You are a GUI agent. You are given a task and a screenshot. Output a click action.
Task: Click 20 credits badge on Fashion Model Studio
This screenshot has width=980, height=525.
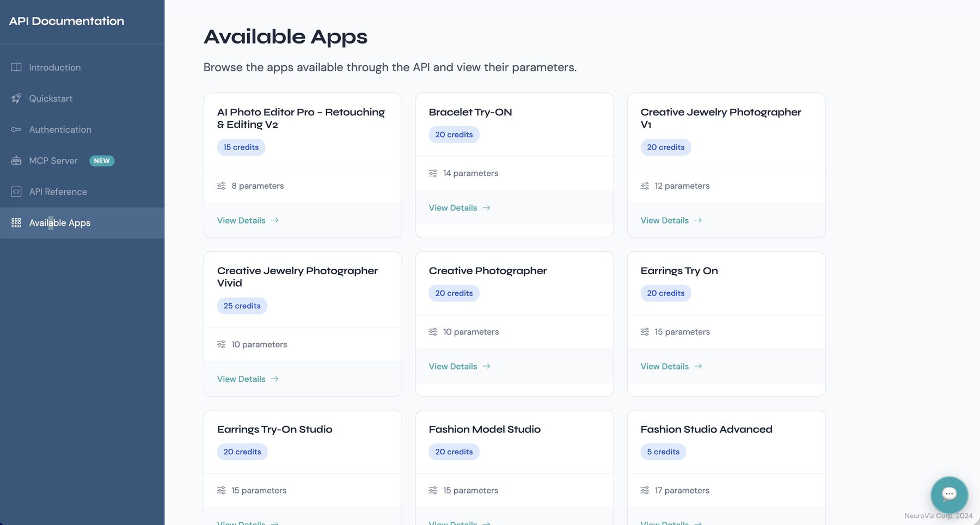click(x=454, y=452)
